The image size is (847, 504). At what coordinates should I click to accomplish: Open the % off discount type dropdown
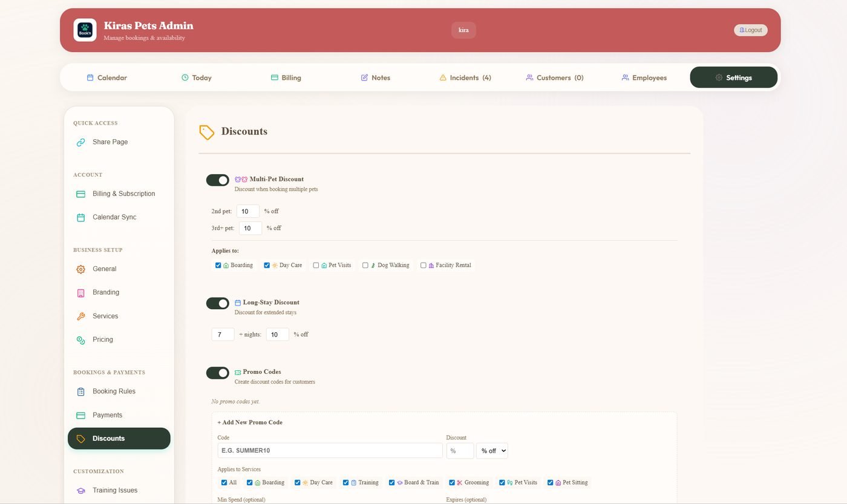tap(492, 451)
